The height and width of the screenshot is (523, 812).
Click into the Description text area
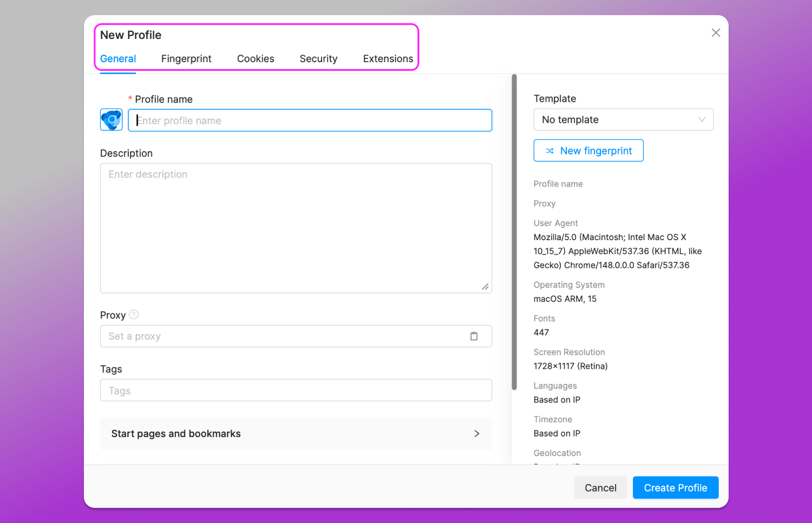point(296,228)
